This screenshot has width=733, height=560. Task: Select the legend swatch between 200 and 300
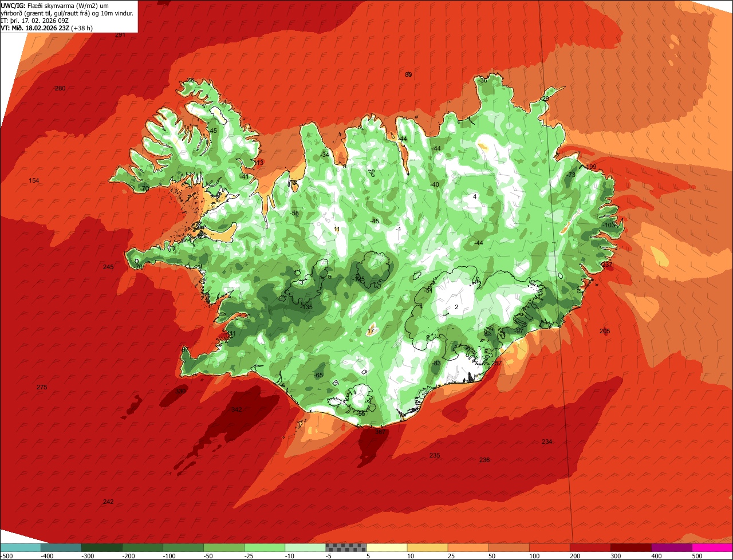click(x=590, y=547)
